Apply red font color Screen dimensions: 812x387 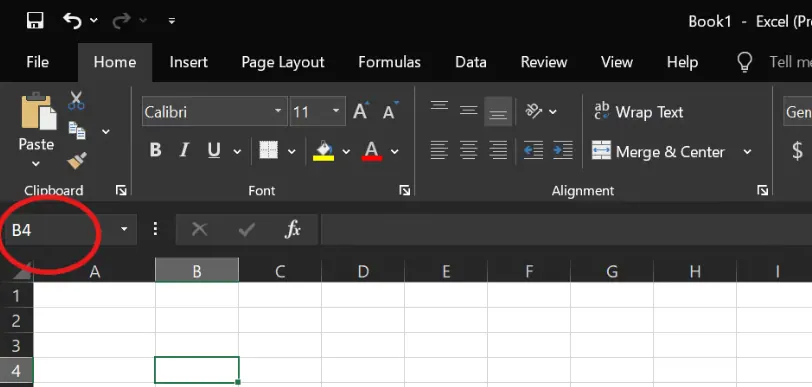[372, 151]
